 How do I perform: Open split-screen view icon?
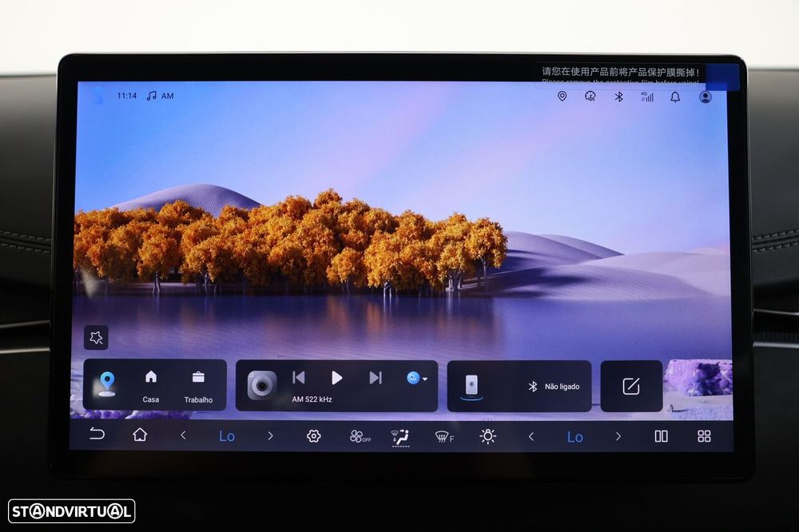(x=661, y=436)
